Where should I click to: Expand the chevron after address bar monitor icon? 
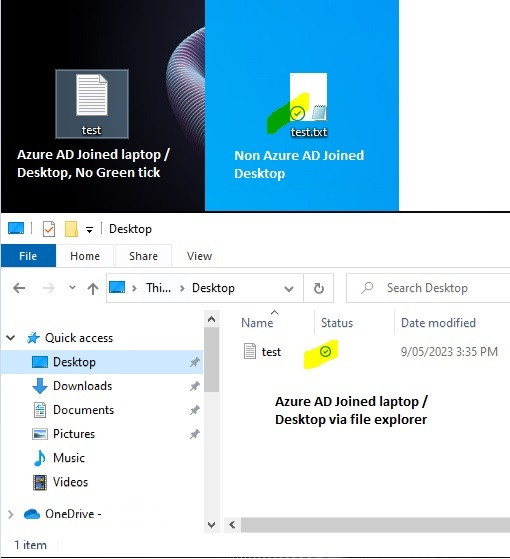tap(134, 288)
